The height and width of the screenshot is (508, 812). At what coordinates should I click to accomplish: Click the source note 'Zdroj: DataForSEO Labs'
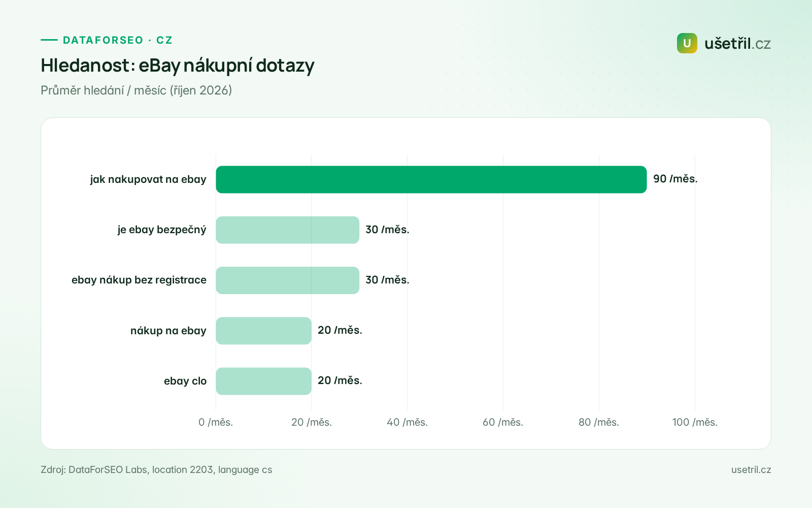[94, 470]
